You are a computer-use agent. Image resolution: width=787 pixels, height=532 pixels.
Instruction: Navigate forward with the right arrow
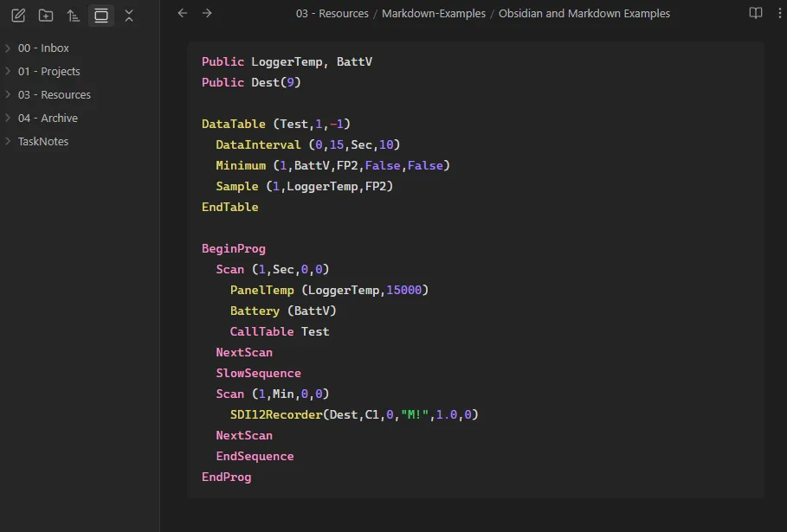tap(207, 13)
